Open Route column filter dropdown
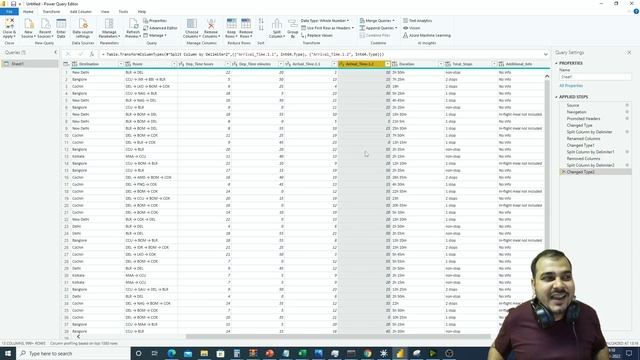 tap(174, 64)
